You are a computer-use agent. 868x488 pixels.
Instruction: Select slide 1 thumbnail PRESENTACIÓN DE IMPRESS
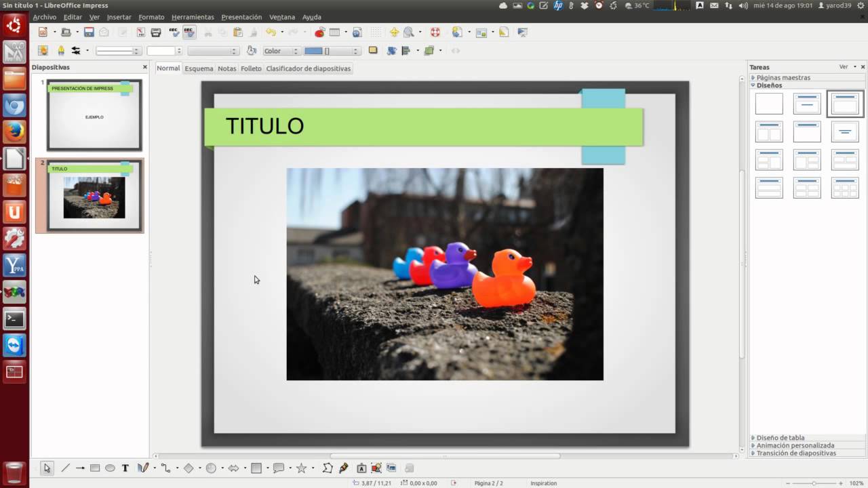(x=94, y=115)
